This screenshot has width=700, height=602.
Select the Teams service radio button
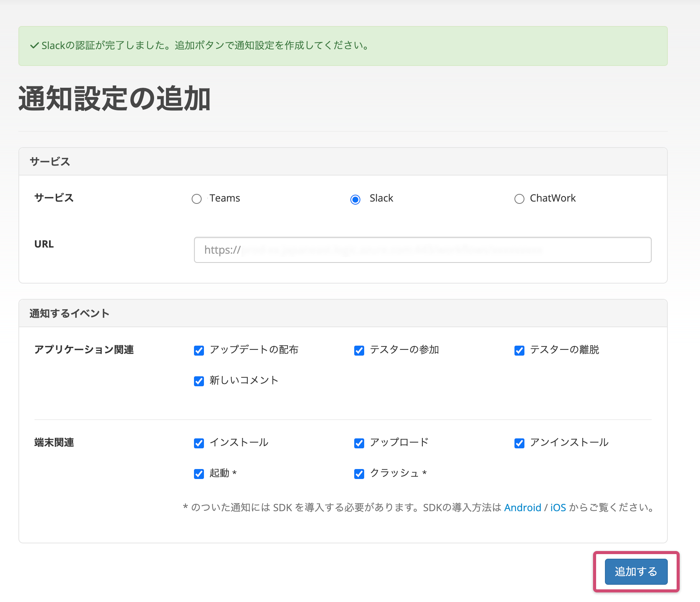(197, 199)
